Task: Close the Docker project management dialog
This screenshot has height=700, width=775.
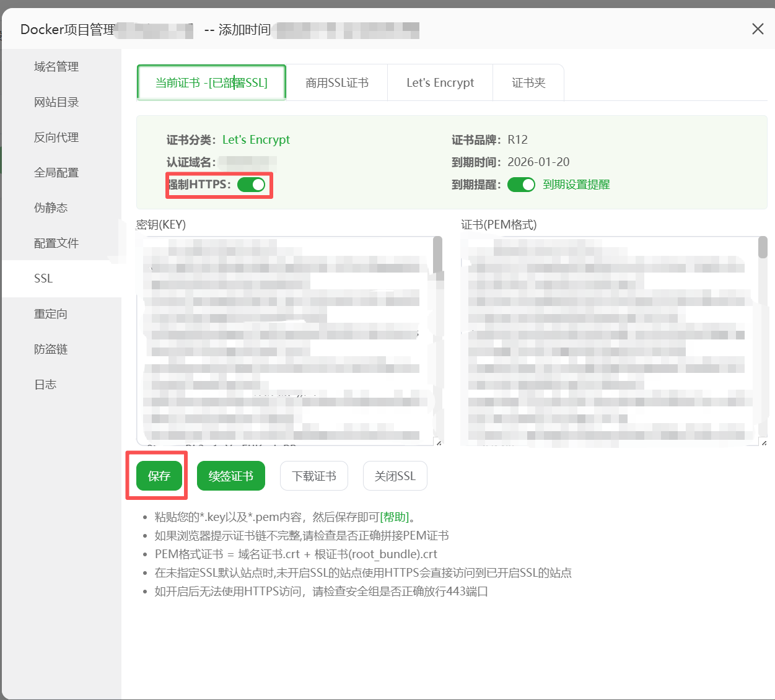Action: point(757,29)
